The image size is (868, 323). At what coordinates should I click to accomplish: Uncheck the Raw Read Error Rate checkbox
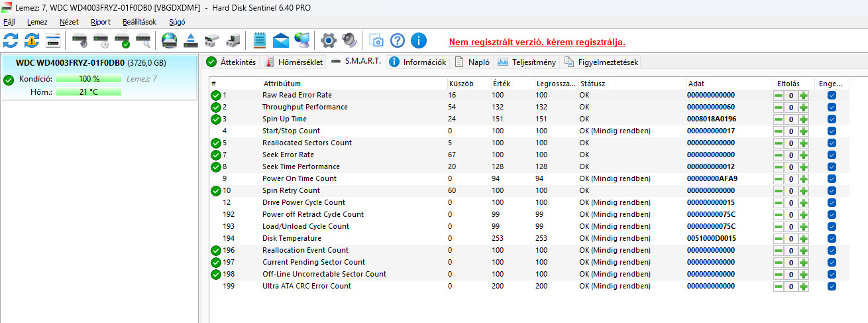click(x=832, y=96)
